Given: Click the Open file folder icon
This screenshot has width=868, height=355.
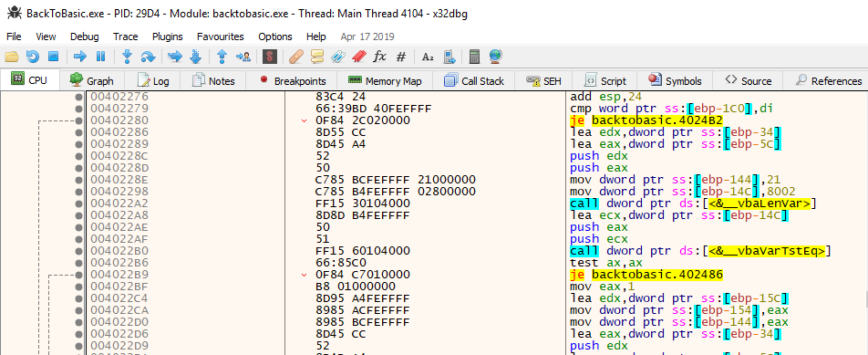Looking at the screenshot, I should (12, 57).
